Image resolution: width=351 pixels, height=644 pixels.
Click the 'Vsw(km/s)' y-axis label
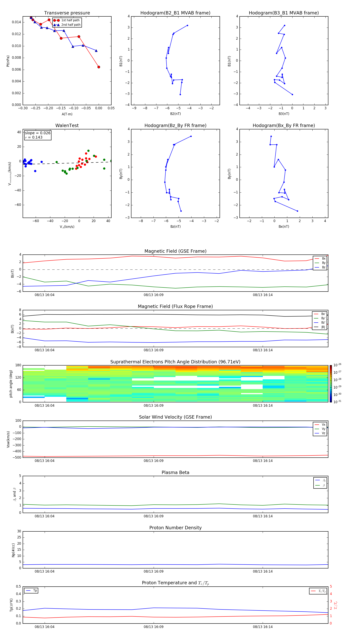coord(8,439)
